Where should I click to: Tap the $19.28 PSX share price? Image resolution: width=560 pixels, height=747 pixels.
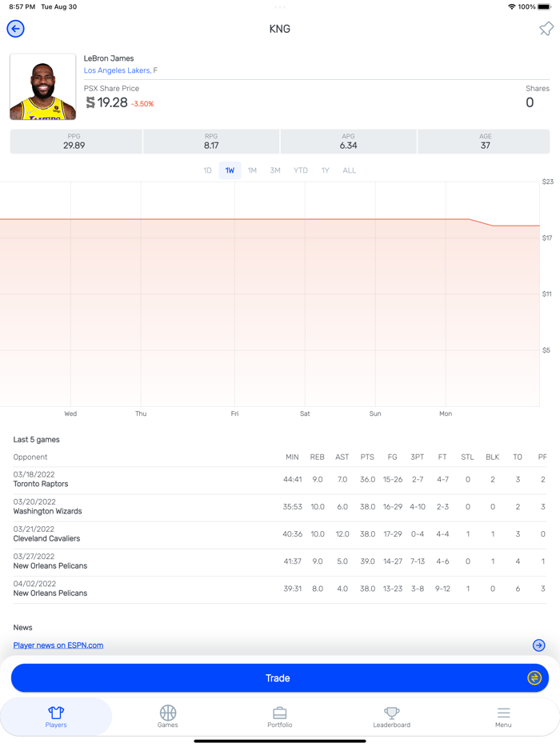coord(106,102)
